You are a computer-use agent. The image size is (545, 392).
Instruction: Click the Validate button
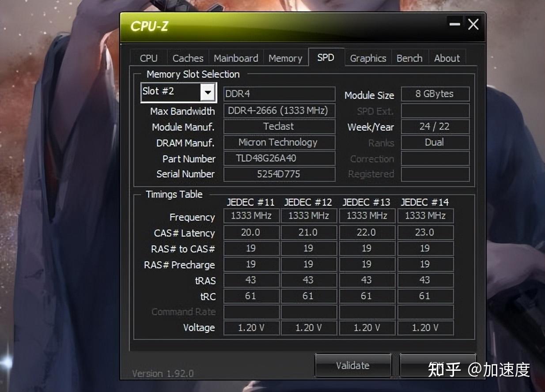pyautogui.click(x=353, y=366)
